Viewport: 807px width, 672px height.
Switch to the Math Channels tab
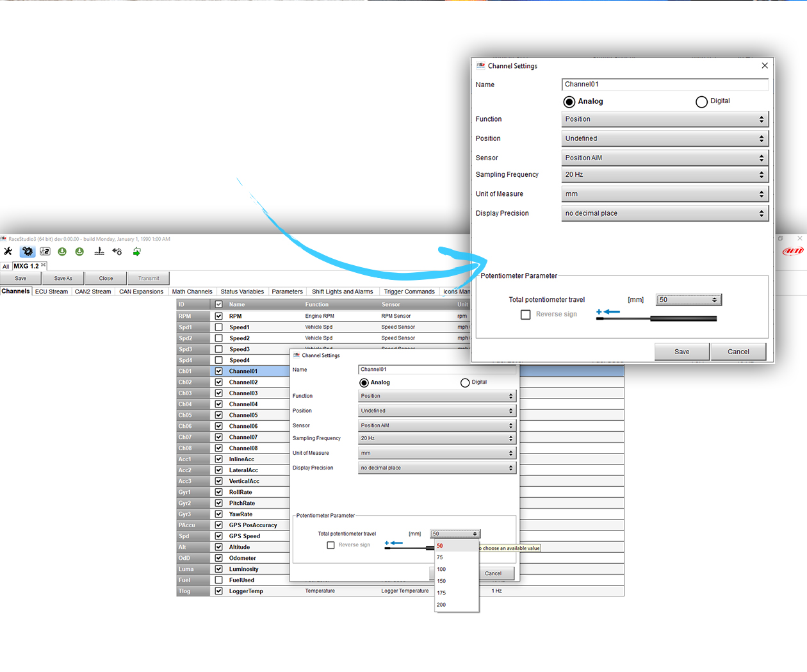pos(192,291)
